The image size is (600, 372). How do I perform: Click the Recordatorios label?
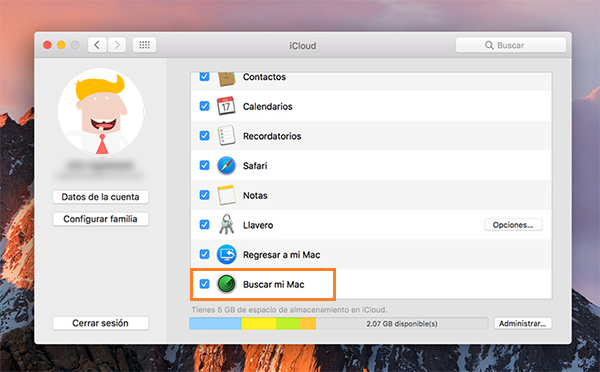[x=272, y=136]
